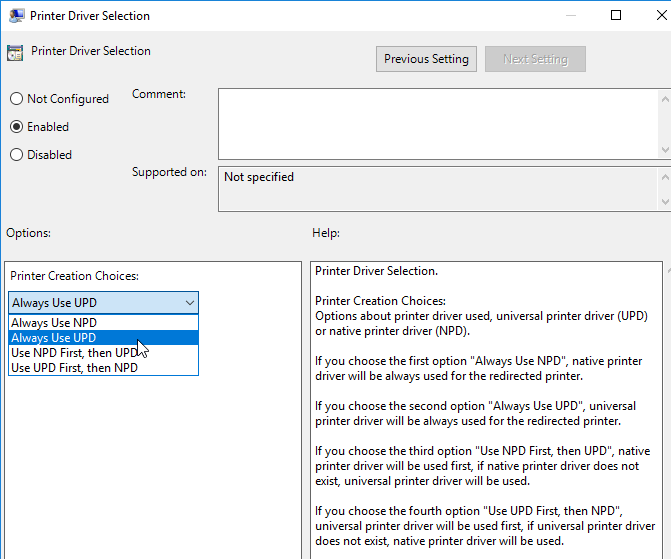Minimize the Printer Driver Selection window
Image resolution: width=671 pixels, height=559 pixels.
[570, 15]
